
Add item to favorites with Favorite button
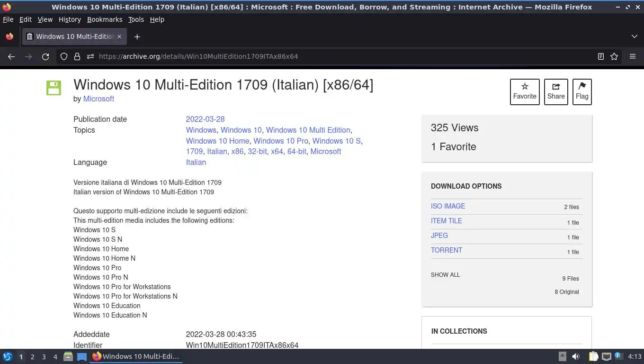[525, 91]
